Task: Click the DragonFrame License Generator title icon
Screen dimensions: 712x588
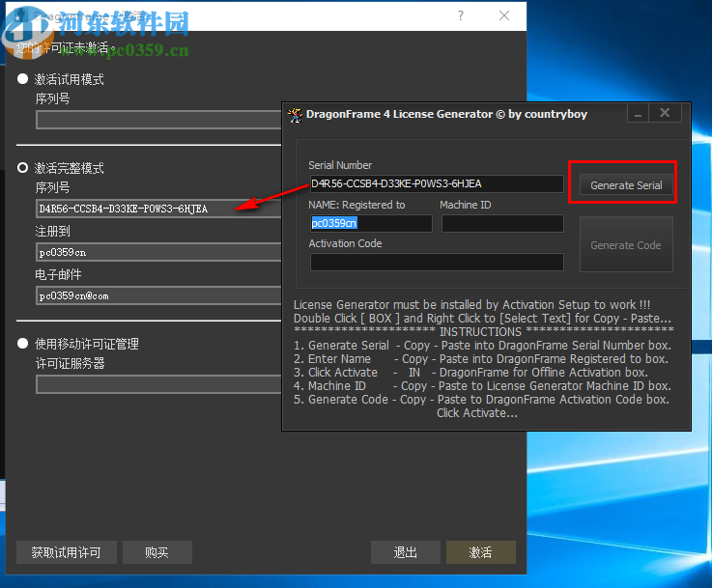Action: [x=295, y=114]
